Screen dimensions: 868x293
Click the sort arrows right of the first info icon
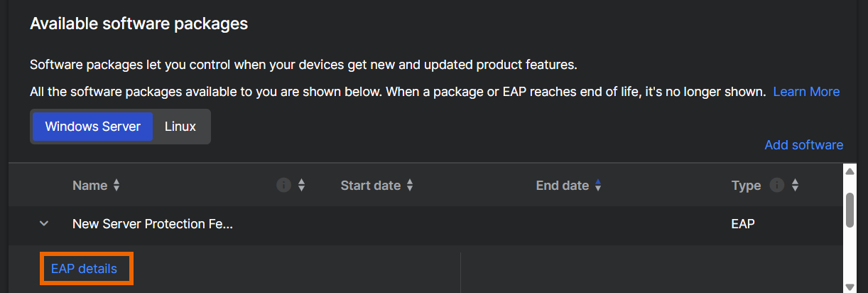[x=301, y=186]
